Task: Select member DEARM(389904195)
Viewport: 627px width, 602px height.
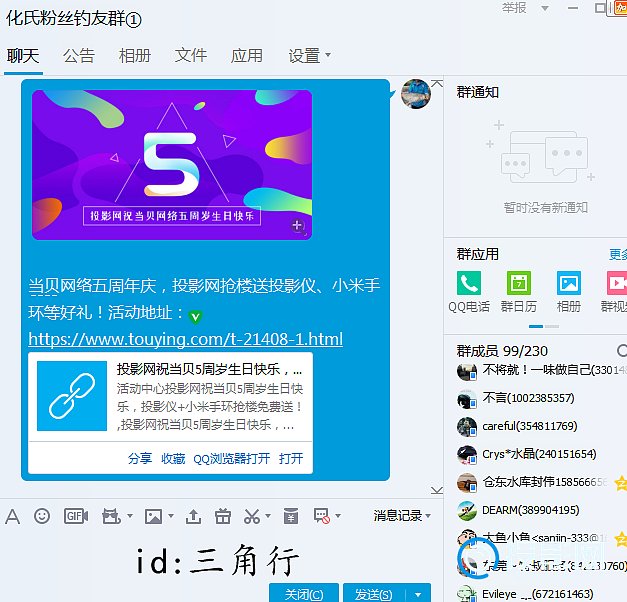Action: click(535, 510)
